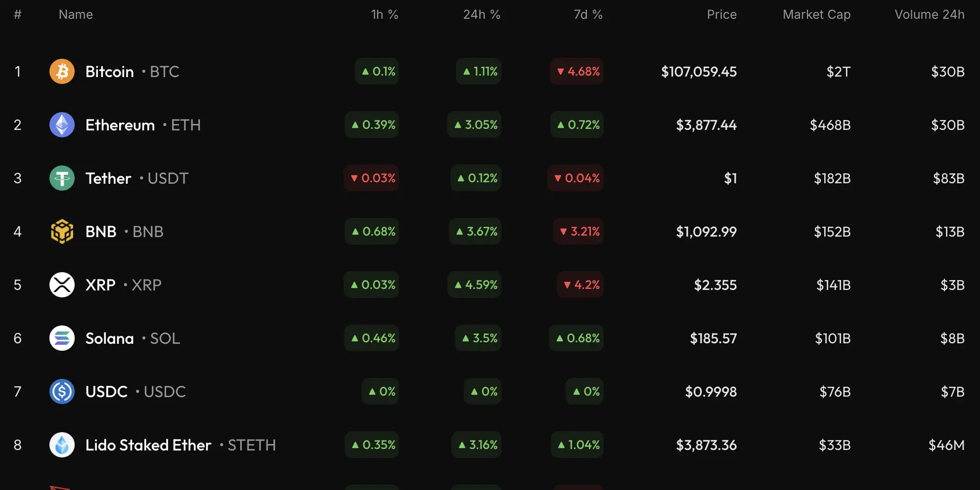Click the Ethereum diamond logo
The height and width of the screenshot is (490, 980).
tap(62, 125)
